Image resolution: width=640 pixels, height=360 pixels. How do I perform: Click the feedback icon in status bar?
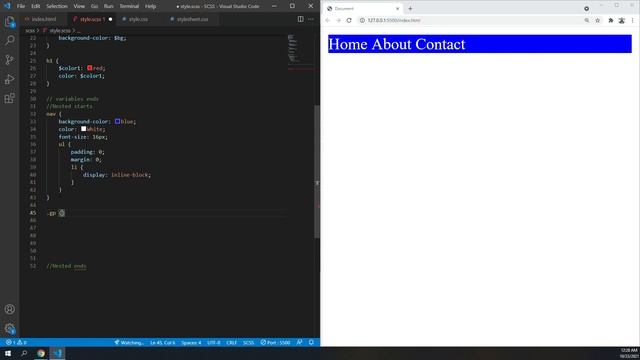pos(300,342)
